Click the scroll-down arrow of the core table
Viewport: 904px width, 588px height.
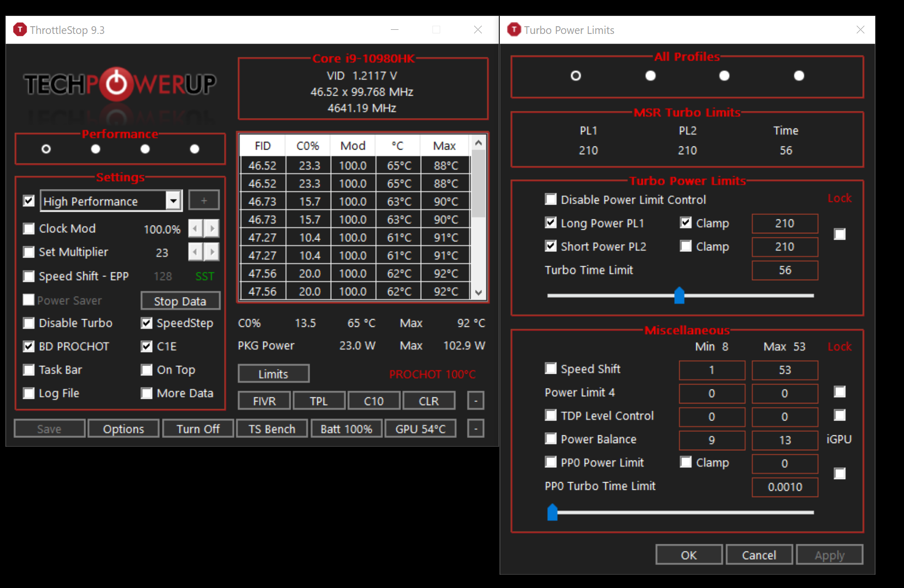click(479, 292)
